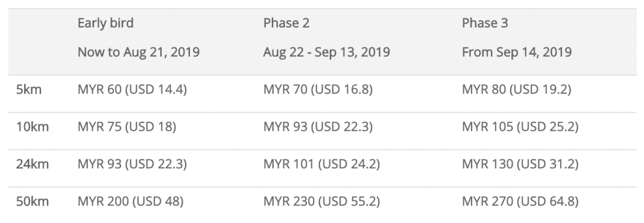Click the 10km row label

click(33, 127)
